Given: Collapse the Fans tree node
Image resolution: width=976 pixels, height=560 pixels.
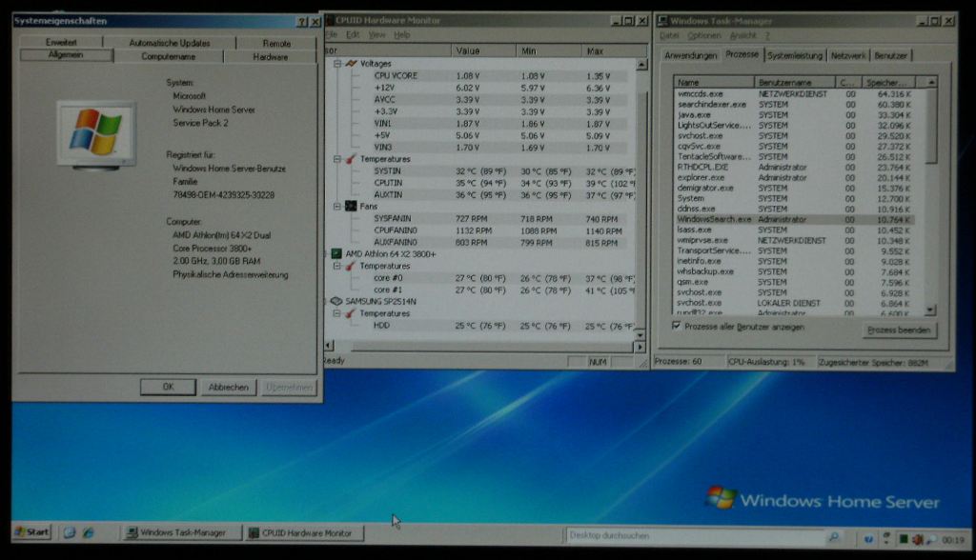Looking at the screenshot, I should pyautogui.click(x=337, y=206).
